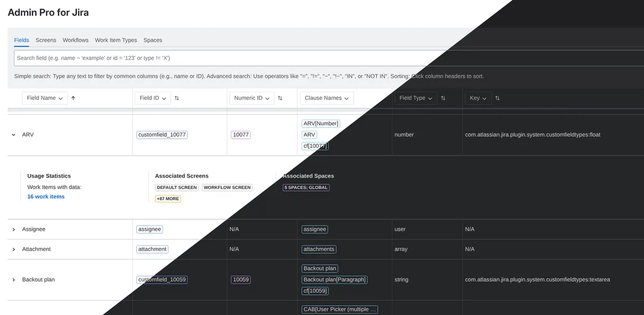
Task: Click the ARV row's number field type
Action: [x=404, y=135]
